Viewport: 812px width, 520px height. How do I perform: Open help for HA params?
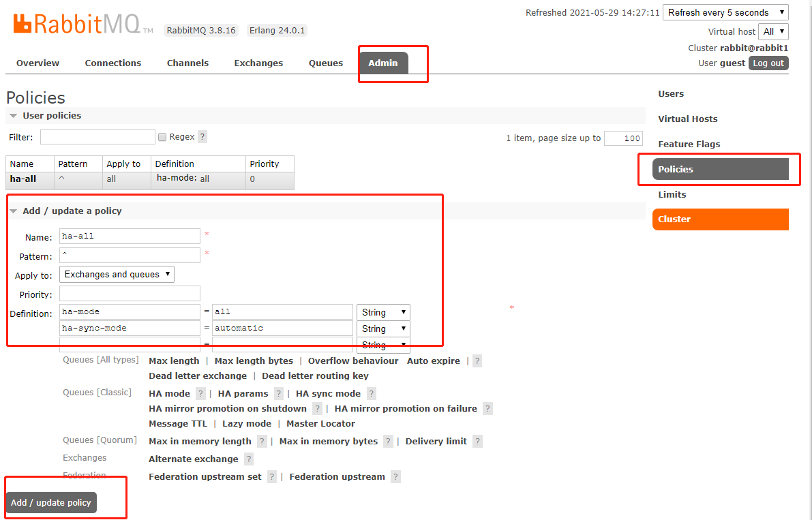pos(277,393)
